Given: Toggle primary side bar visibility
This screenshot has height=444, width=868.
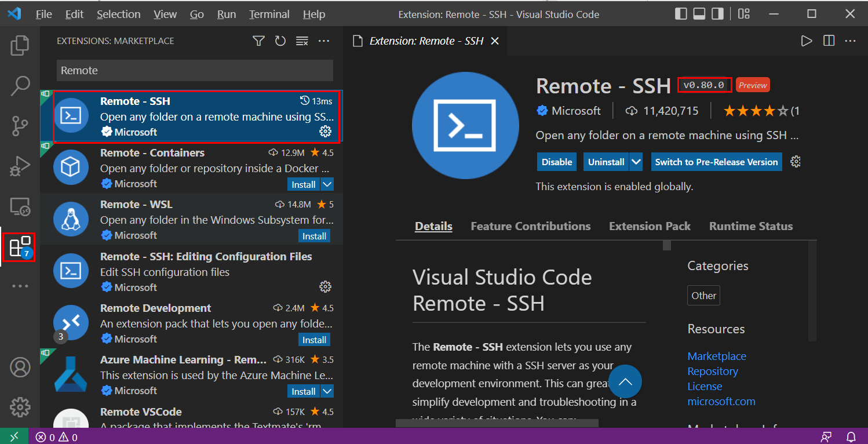Looking at the screenshot, I should click(x=682, y=14).
